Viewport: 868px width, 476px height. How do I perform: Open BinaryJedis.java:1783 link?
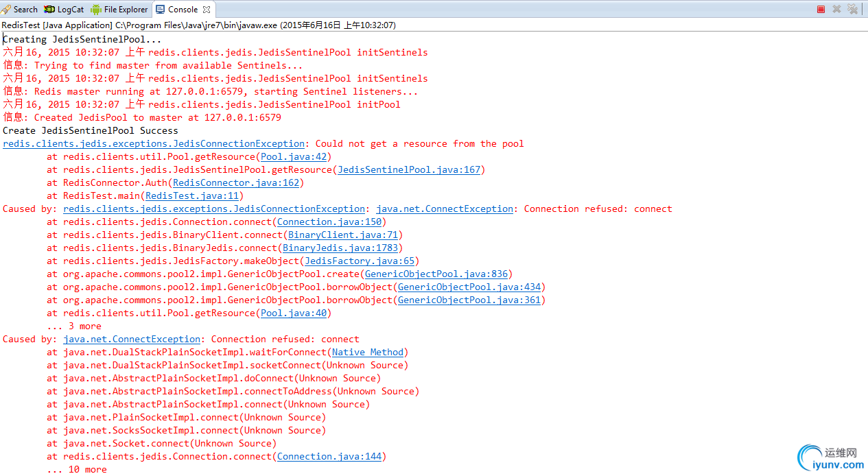(340, 248)
